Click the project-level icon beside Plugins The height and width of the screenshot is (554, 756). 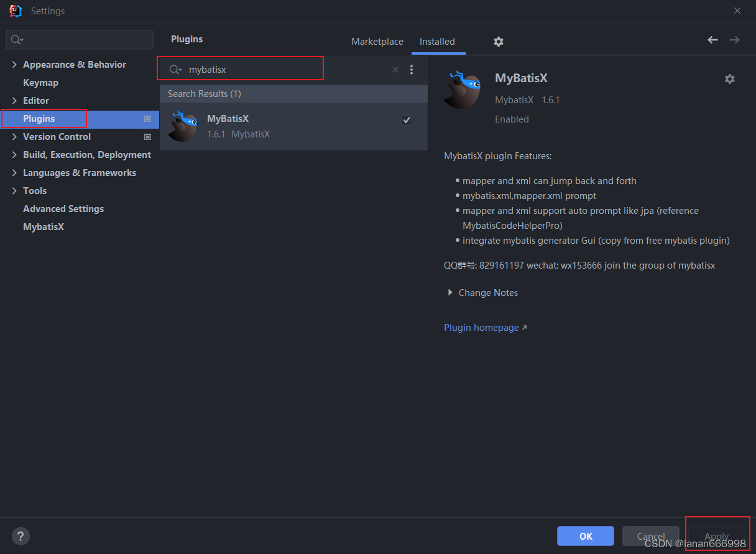147,119
